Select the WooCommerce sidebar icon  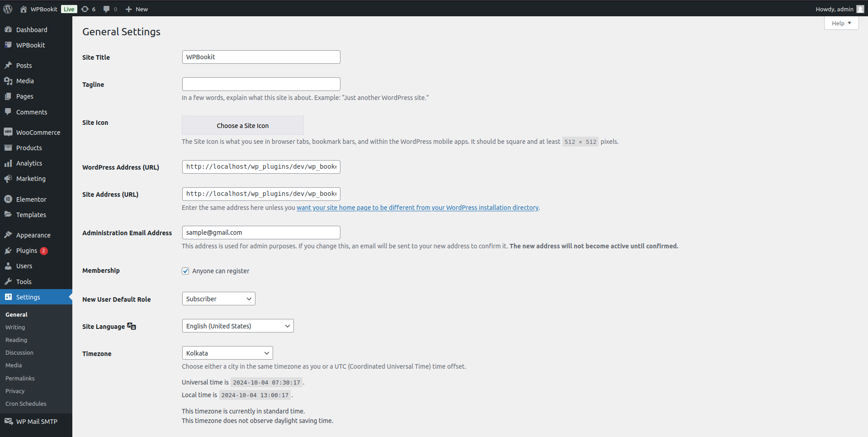tap(8, 132)
